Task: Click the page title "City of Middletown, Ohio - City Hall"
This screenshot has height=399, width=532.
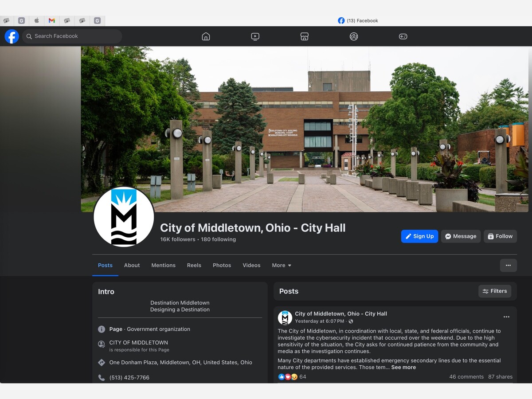Action: (x=253, y=228)
